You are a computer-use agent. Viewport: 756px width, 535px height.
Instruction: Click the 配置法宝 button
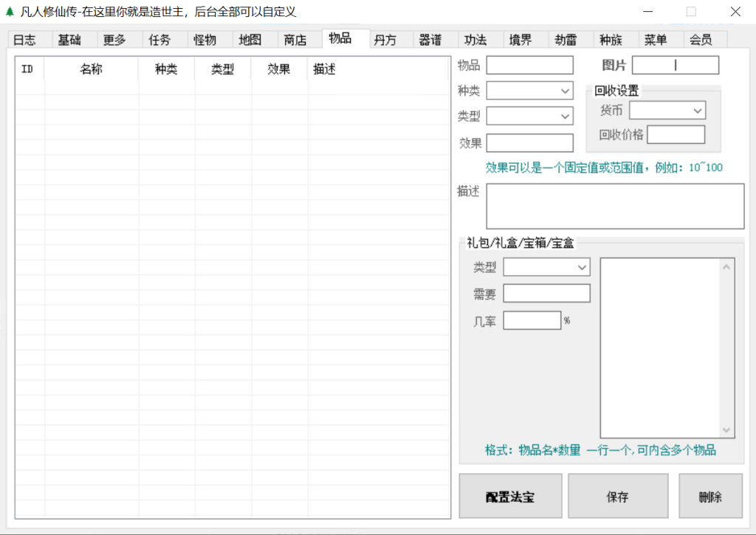pos(510,497)
